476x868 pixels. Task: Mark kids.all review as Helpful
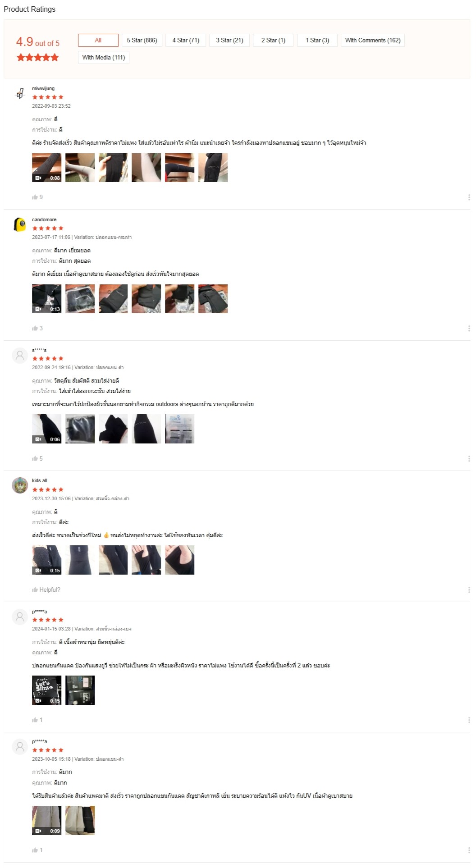[46, 589]
